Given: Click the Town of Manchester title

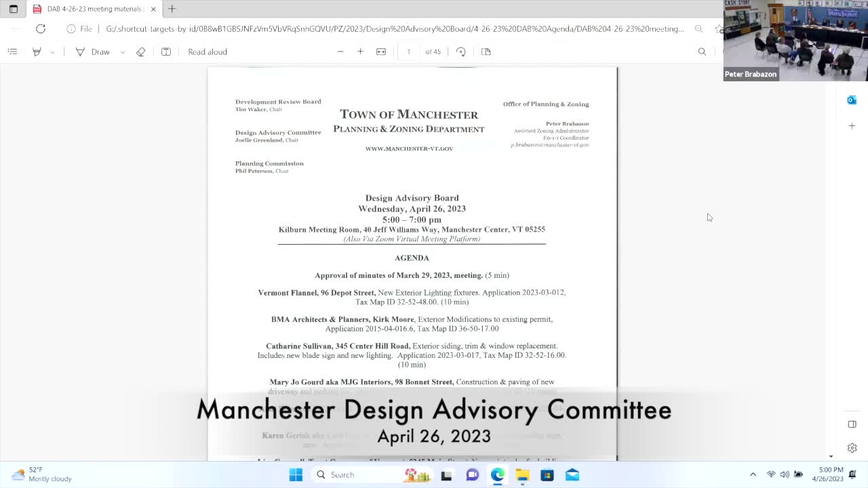Looking at the screenshot, I should (409, 115).
